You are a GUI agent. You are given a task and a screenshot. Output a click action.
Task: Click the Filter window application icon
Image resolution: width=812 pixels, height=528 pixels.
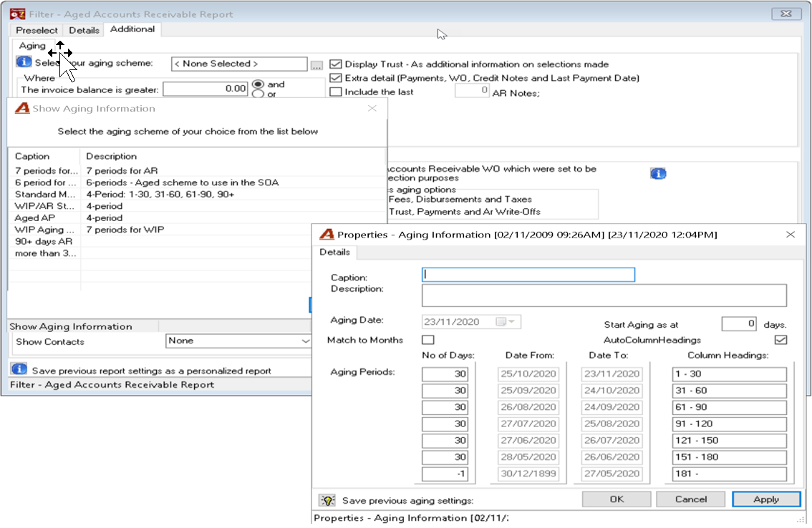18,14
